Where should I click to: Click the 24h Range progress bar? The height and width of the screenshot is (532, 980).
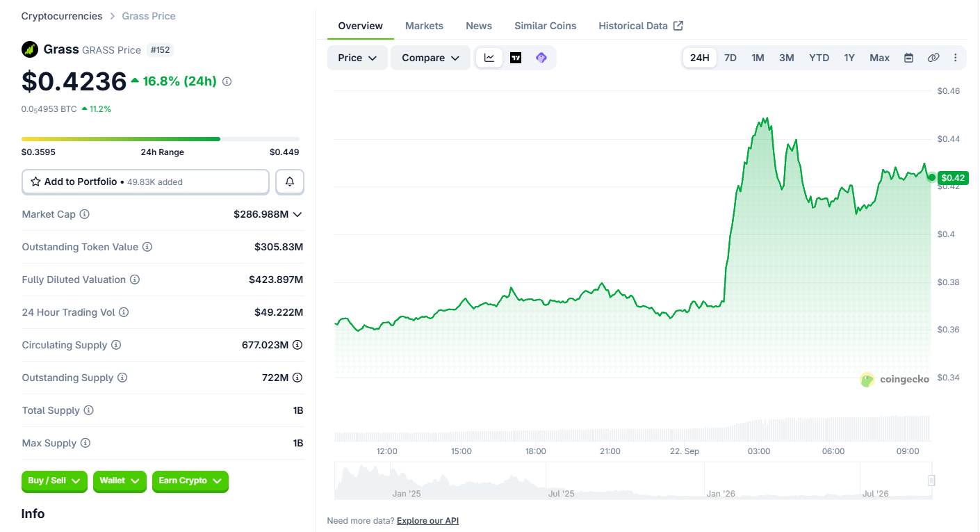coord(161,139)
